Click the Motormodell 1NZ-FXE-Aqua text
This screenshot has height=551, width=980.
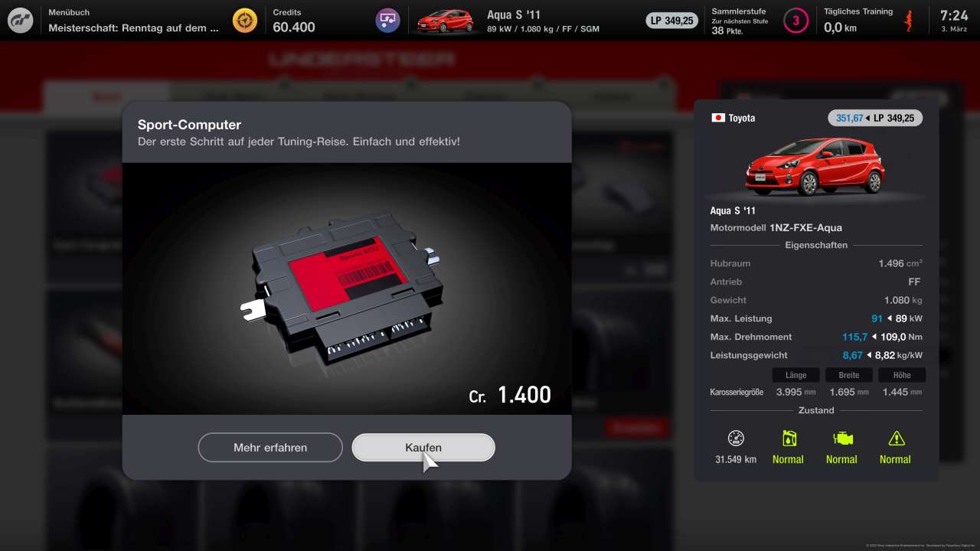(776, 227)
